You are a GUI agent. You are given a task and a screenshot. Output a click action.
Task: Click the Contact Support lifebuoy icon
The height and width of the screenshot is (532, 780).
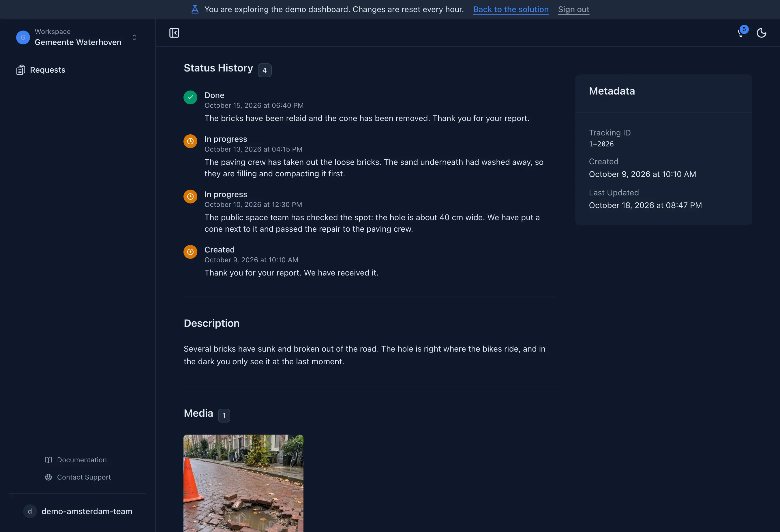[x=48, y=477]
